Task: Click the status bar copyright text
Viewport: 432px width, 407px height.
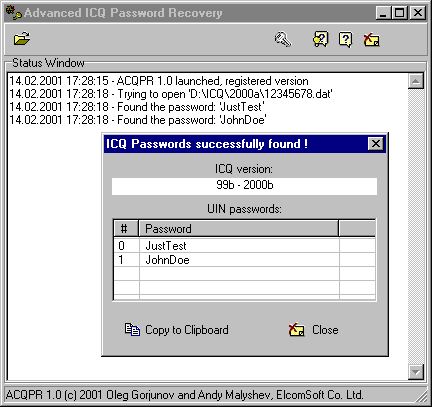Action: [184, 395]
